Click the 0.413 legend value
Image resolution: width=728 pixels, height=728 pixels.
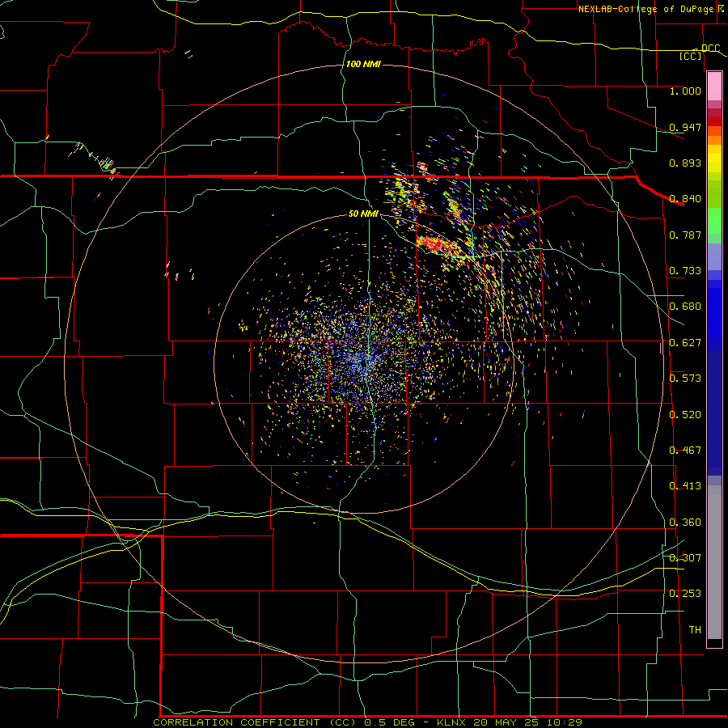(x=685, y=486)
